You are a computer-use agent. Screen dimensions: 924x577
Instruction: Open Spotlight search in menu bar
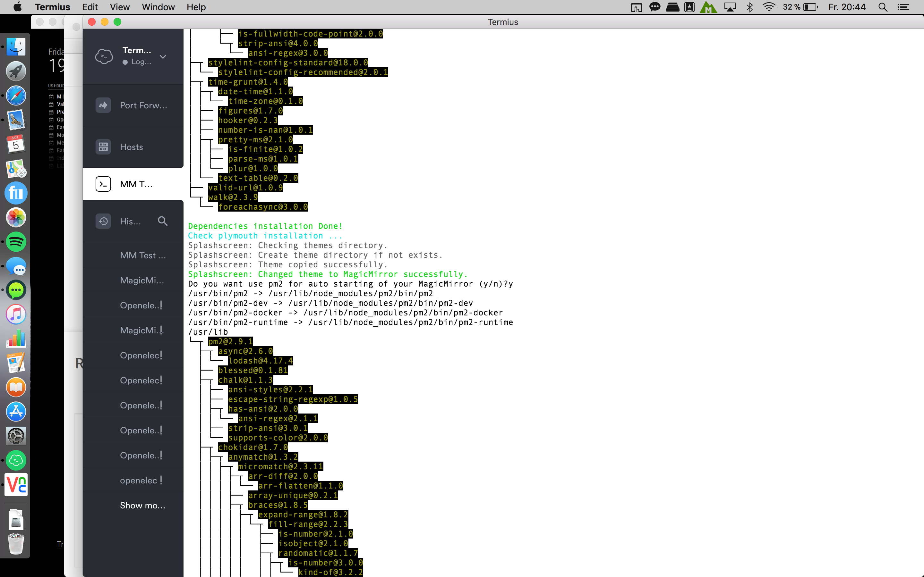pyautogui.click(x=882, y=7)
